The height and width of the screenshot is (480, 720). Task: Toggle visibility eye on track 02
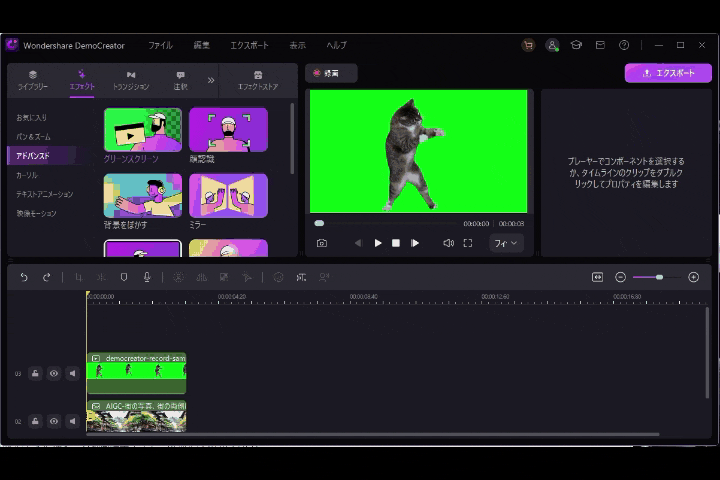[x=54, y=421]
